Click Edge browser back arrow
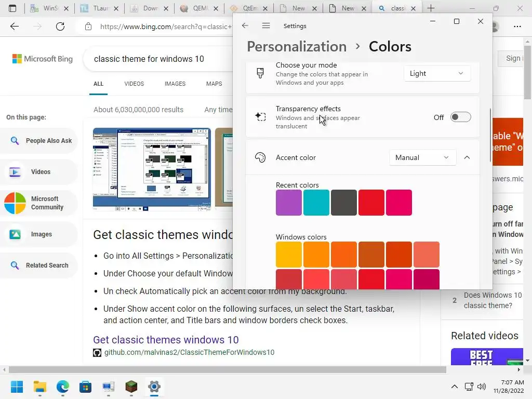Screen dimensions: 532x399 (14, 26)
